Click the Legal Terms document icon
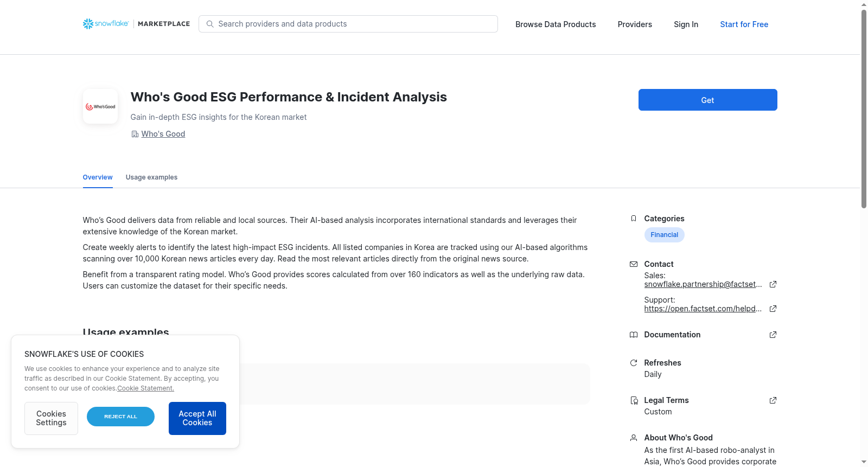868x467 pixels. tap(634, 400)
